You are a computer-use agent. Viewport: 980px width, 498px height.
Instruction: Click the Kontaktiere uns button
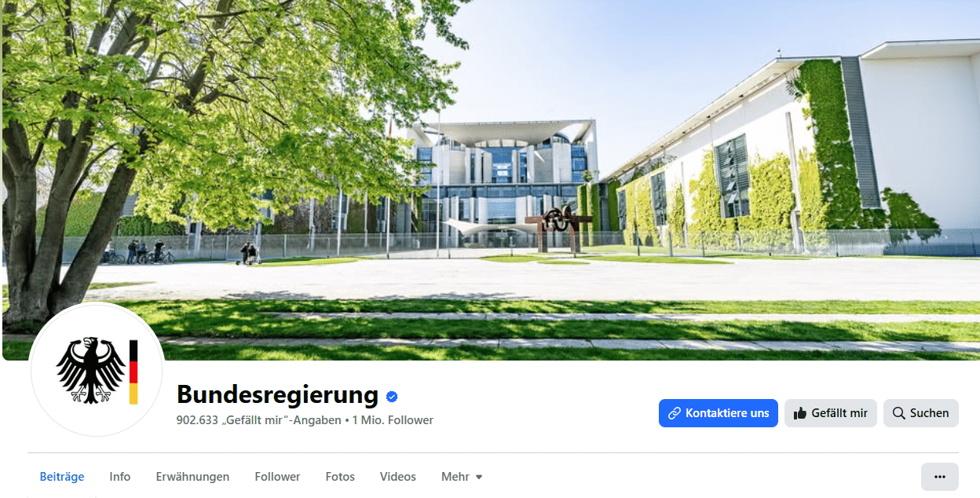point(719,413)
